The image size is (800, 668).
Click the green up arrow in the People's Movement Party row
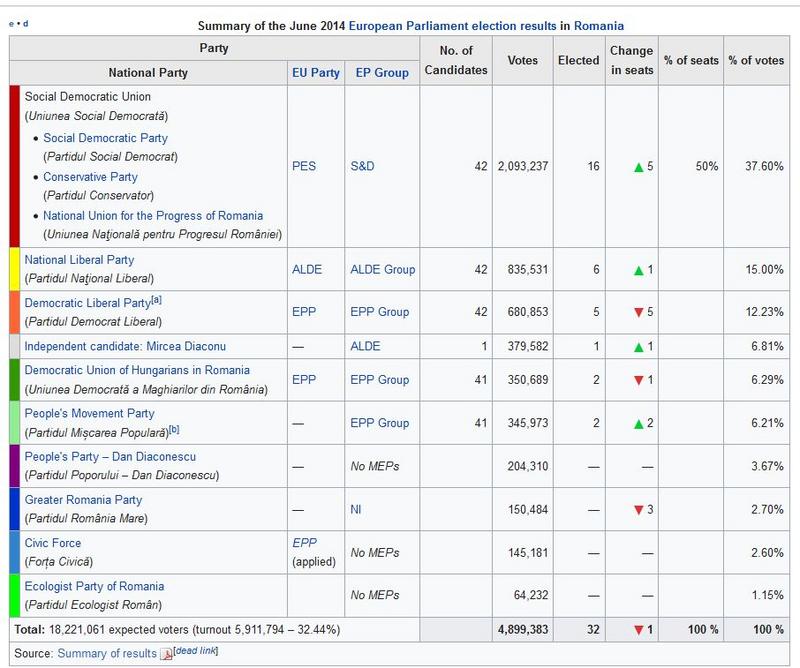tap(638, 424)
